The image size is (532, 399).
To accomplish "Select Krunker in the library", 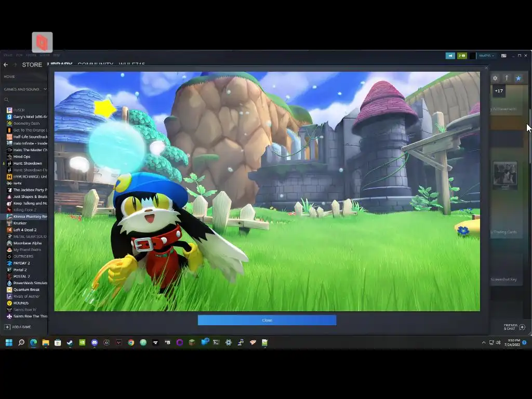I will coord(27,223).
